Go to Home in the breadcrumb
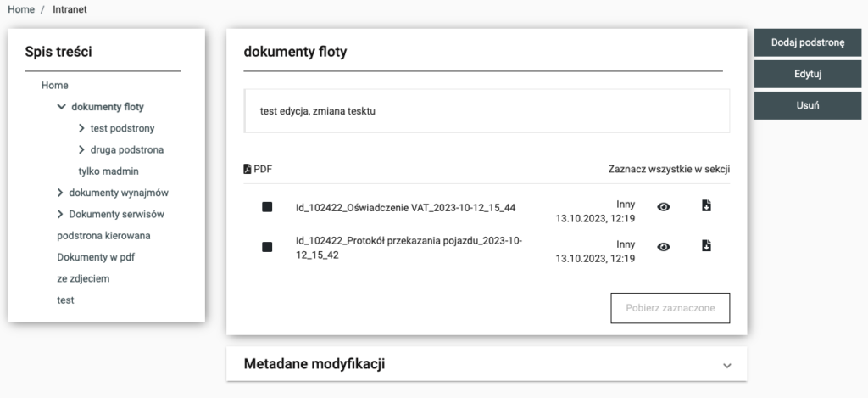This screenshot has width=868, height=398. 21,9
